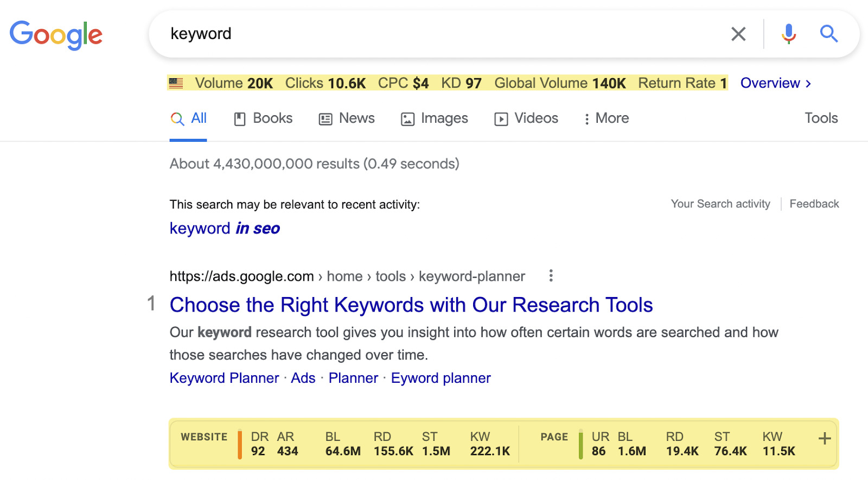Open the Ahrefs Overview link
The image size is (868, 480).
coord(776,83)
